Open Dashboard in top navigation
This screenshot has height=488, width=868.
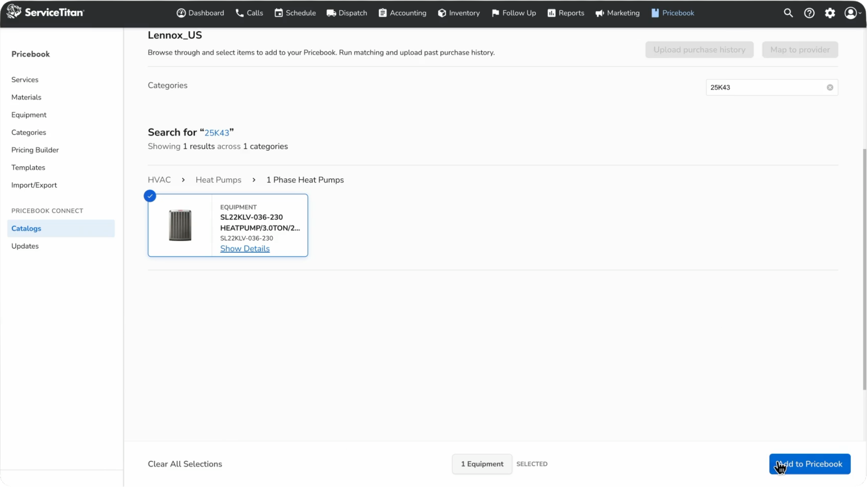(x=200, y=13)
